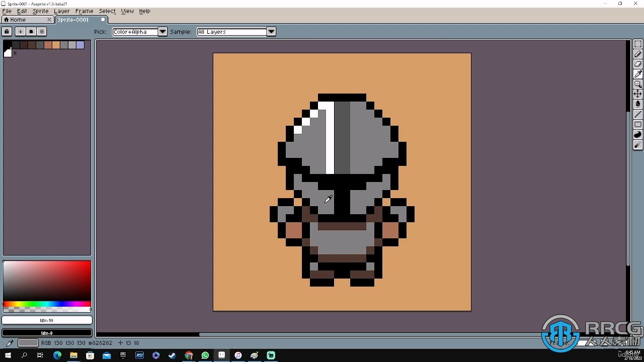Open the Aseprite taskbar icon
The height and width of the screenshot is (362, 644).
pos(221,355)
